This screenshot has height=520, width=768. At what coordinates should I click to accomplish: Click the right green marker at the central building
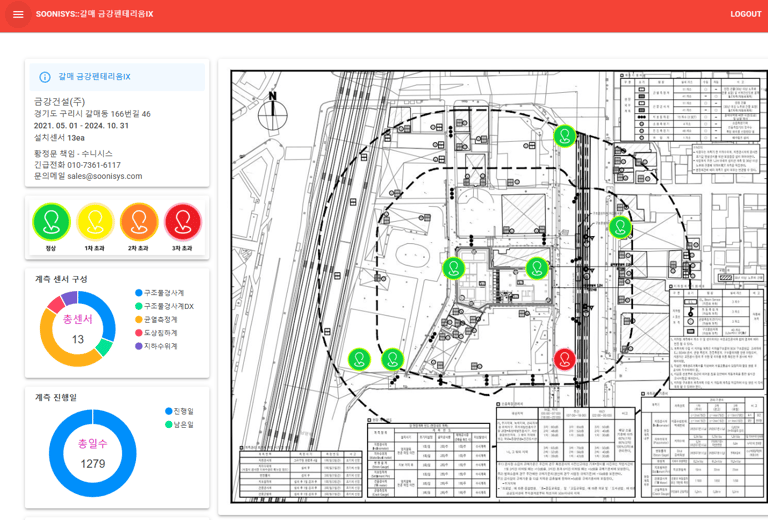537,268
